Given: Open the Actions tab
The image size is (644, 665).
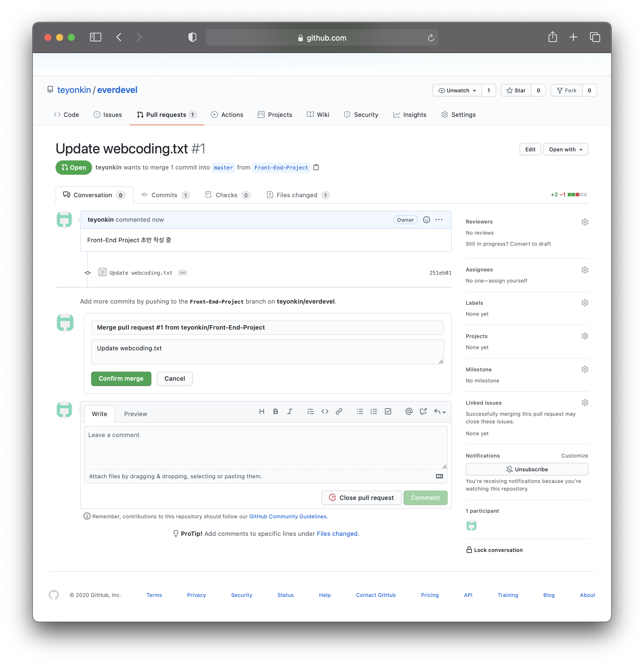Looking at the screenshot, I should tap(227, 115).
